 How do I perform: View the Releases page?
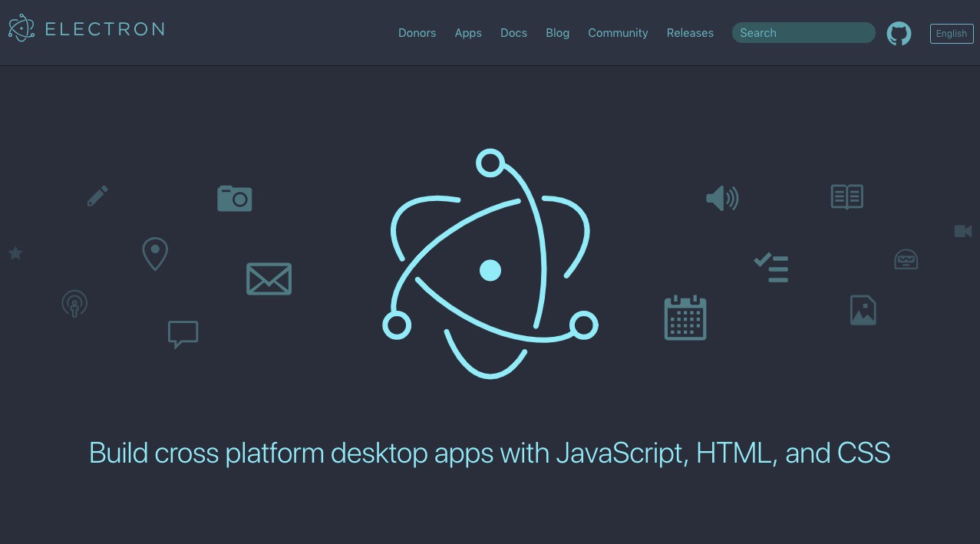(x=690, y=33)
